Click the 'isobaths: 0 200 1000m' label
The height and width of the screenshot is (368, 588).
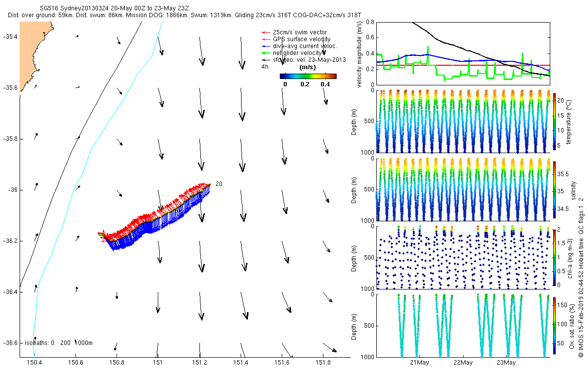pos(59,343)
